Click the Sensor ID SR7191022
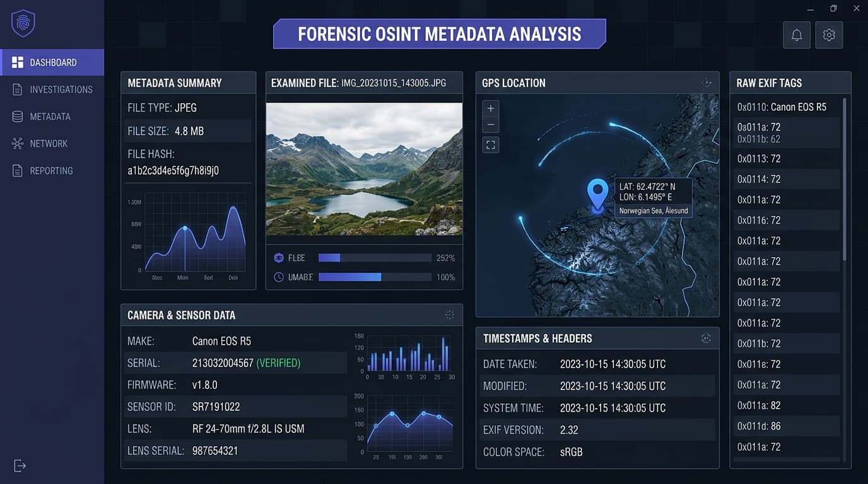This screenshot has height=484, width=868. tap(216, 406)
